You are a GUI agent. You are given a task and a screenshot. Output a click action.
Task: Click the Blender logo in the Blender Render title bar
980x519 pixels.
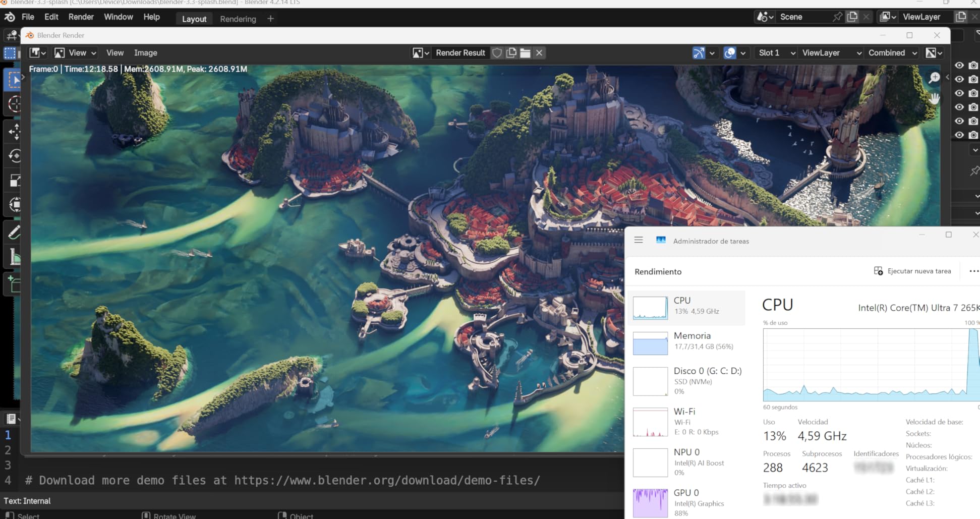click(30, 35)
